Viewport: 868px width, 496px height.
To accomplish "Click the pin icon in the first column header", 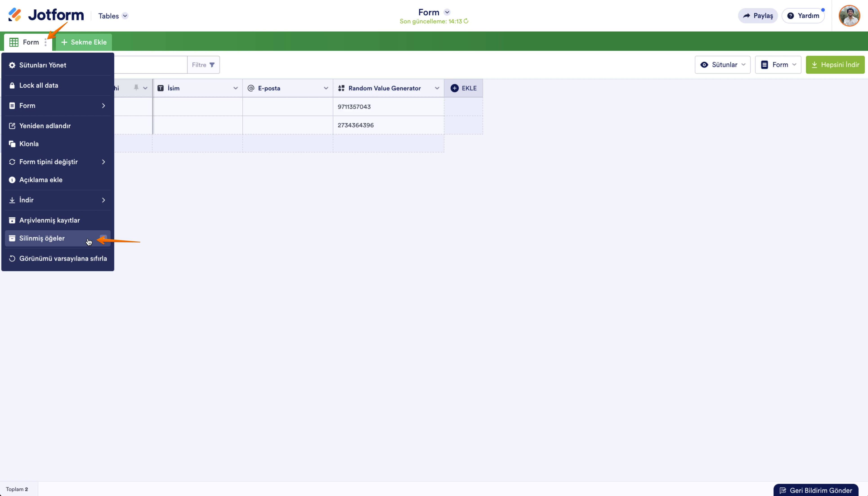I will click(136, 88).
